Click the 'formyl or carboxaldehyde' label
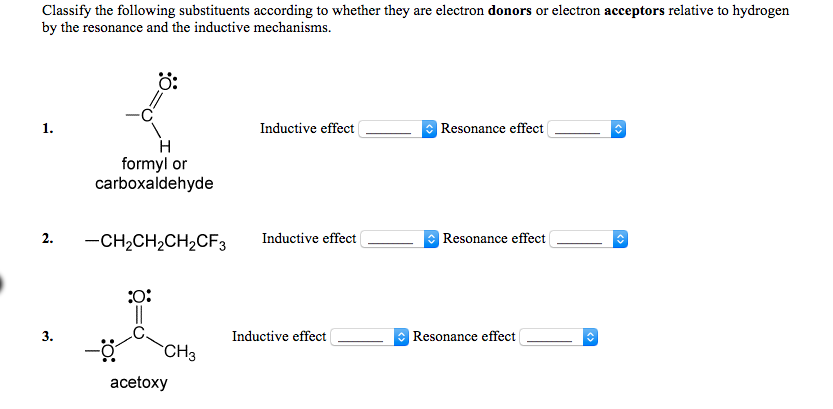 [154, 173]
